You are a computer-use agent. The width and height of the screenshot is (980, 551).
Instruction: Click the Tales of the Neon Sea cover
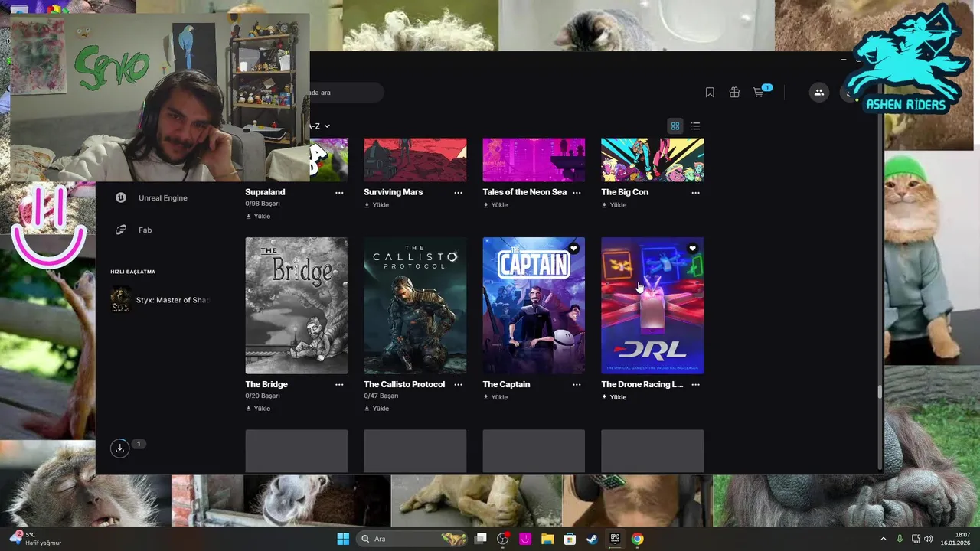[534, 160]
